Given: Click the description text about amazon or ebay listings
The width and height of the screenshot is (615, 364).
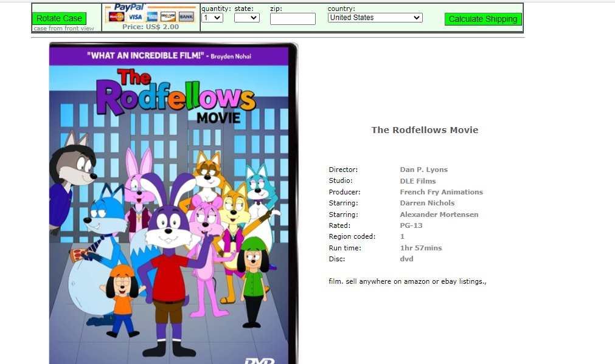Looking at the screenshot, I should (x=408, y=281).
